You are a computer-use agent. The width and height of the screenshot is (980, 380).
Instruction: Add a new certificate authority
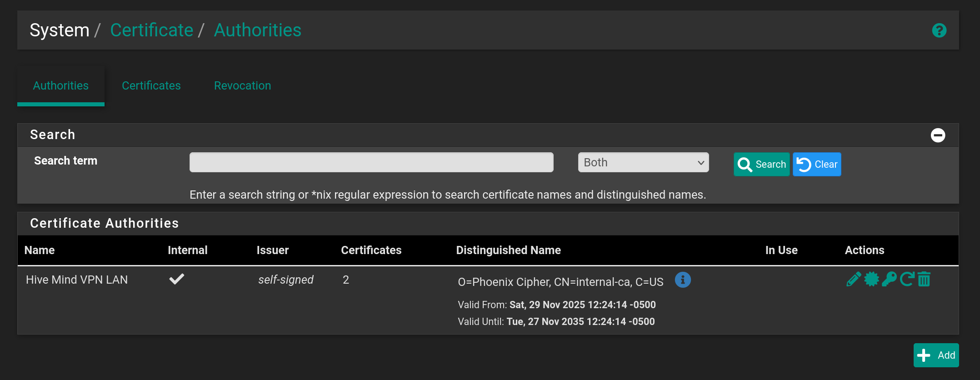[x=936, y=355]
